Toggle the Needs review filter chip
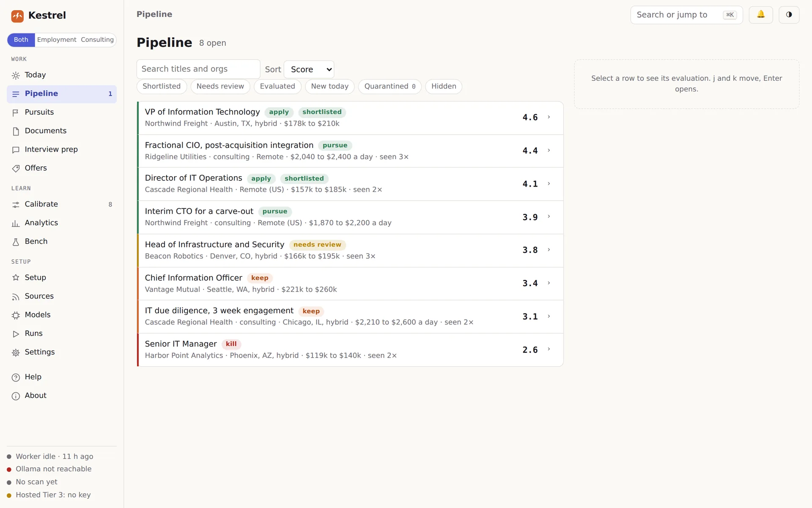The image size is (812, 508). click(220, 86)
